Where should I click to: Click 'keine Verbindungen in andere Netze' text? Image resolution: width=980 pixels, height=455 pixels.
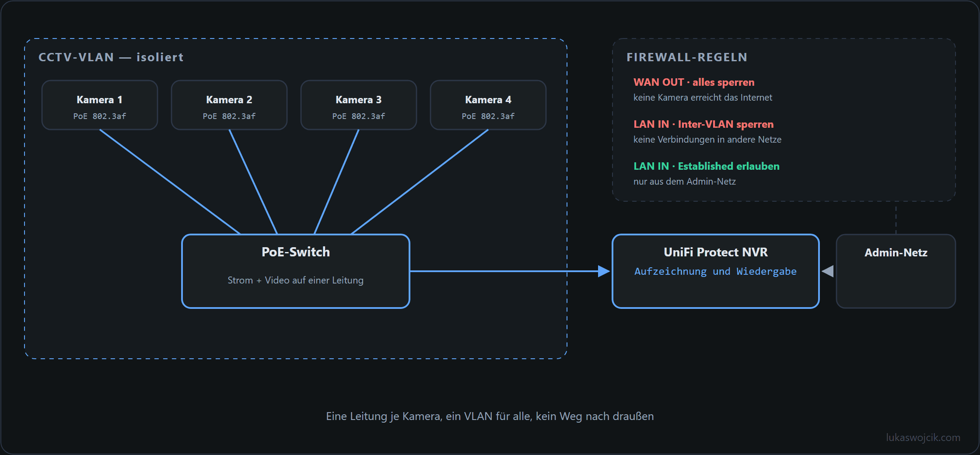707,140
